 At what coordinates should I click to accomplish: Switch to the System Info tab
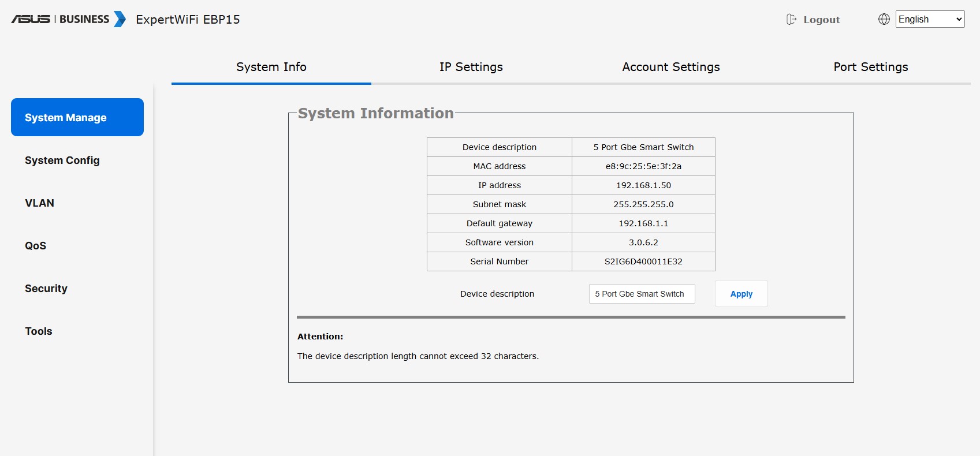(271, 67)
